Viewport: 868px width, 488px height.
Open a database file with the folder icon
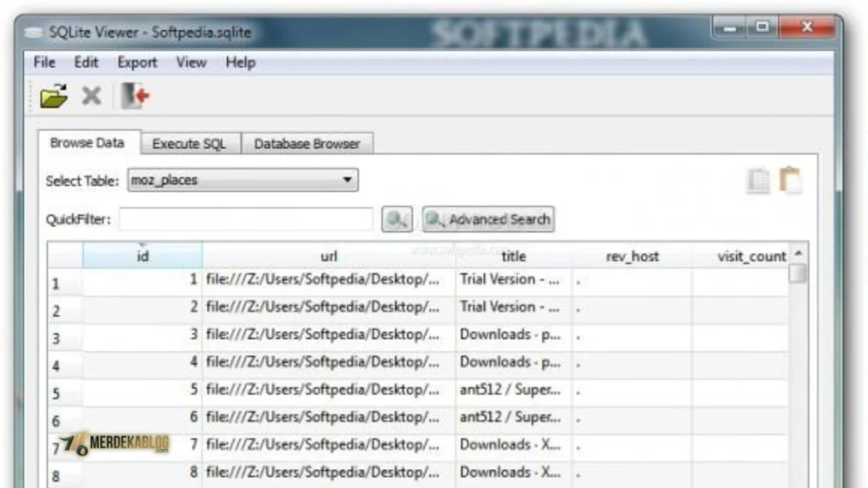tap(53, 97)
